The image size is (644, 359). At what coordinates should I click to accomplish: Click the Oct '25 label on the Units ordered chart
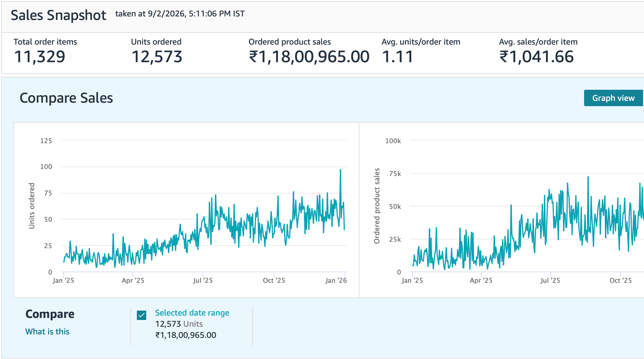274,280
